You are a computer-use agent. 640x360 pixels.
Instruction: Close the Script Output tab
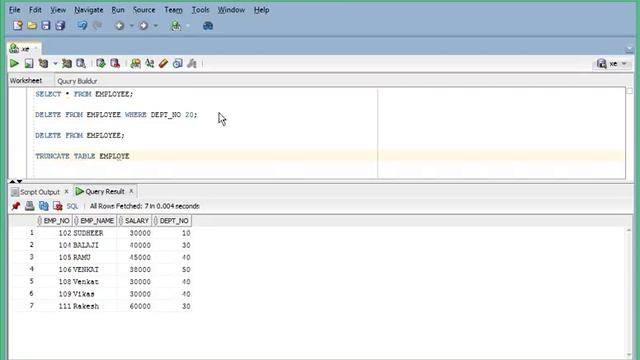(67, 191)
